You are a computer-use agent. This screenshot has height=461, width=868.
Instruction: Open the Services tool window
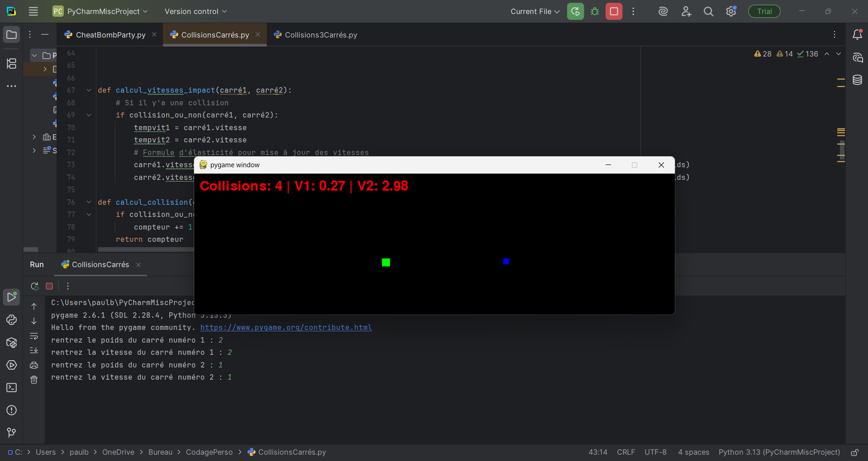pyautogui.click(x=11, y=365)
